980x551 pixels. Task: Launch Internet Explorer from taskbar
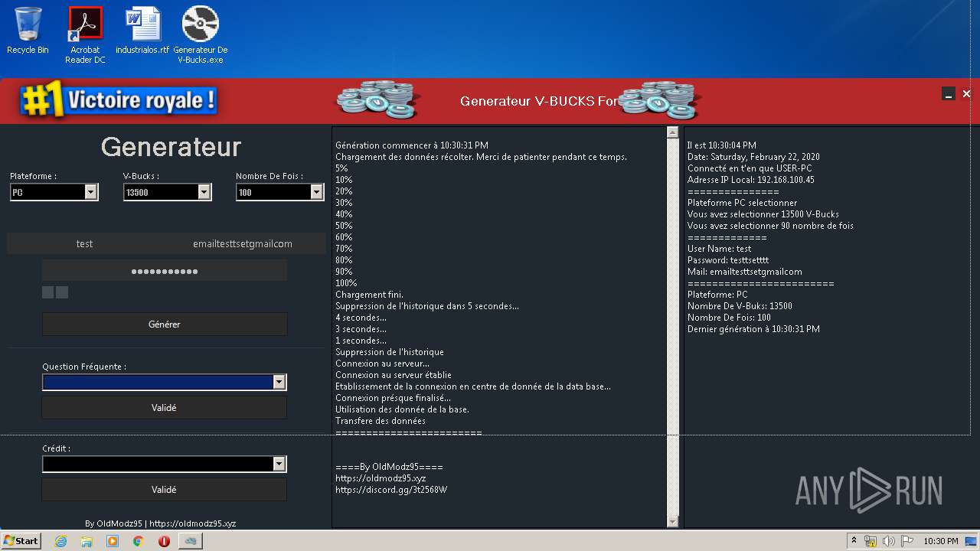[60, 541]
